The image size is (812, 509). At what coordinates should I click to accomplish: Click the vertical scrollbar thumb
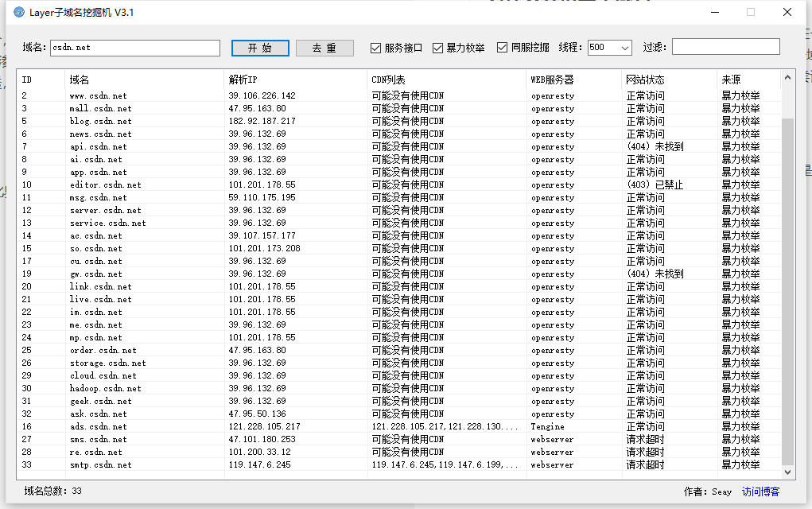(x=787, y=291)
